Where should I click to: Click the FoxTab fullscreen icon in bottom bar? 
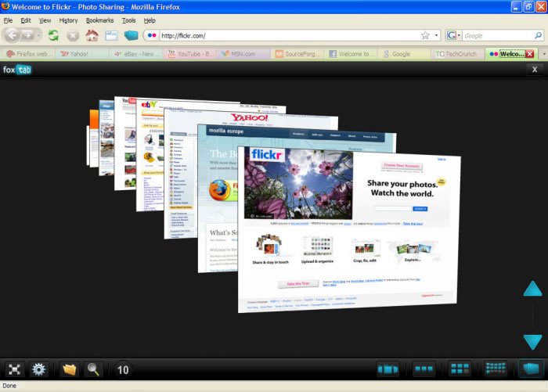coord(14,369)
